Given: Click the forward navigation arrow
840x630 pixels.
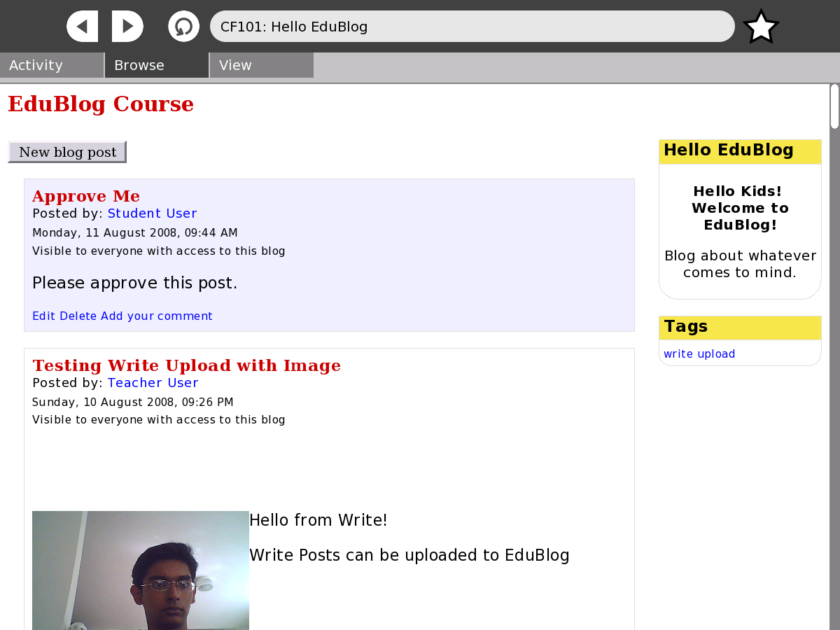Looking at the screenshot, I should (x=127, y=27).
